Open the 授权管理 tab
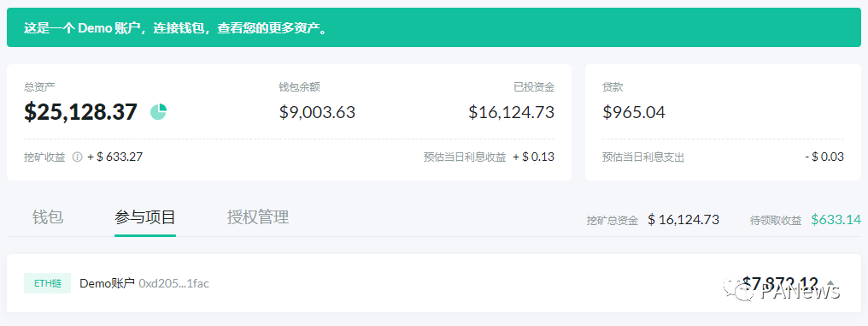This screenshot has width=868, height=326. tap(258, 216)
